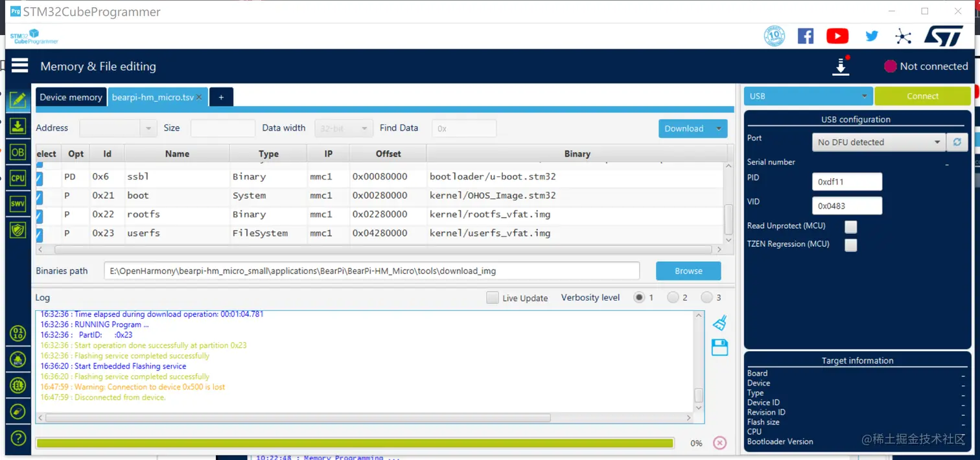Screen dimensions: 980x460
Task: Select verbosity level 1
Action: tap(640, 297)
